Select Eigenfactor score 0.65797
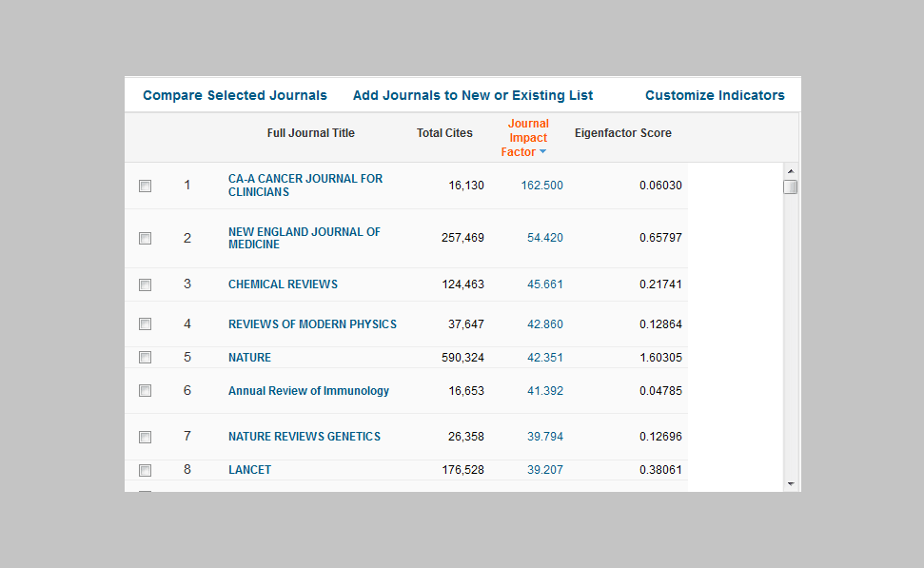The height and width of the screenshot is (568, 924). point(660,238)
